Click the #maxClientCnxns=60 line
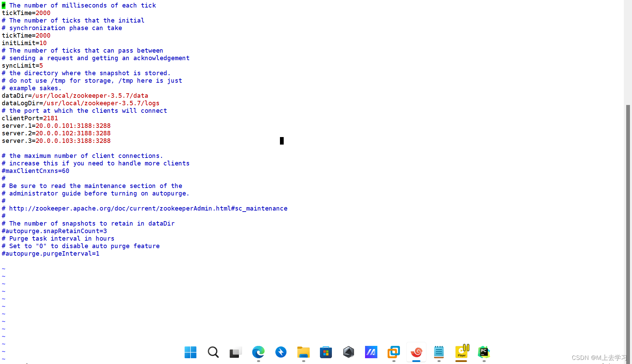The width and height of the screenshot is (632, 364). point(36,171)
